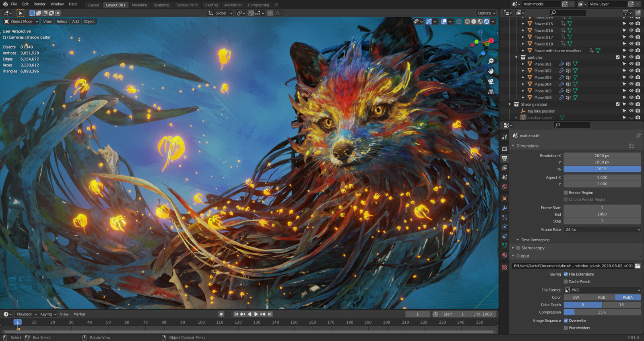Open the Scene properties tab

point(504,177)
